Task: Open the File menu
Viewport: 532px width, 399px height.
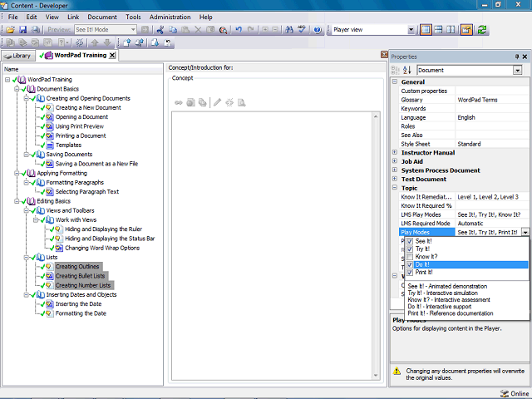Action: click(13, 17)
